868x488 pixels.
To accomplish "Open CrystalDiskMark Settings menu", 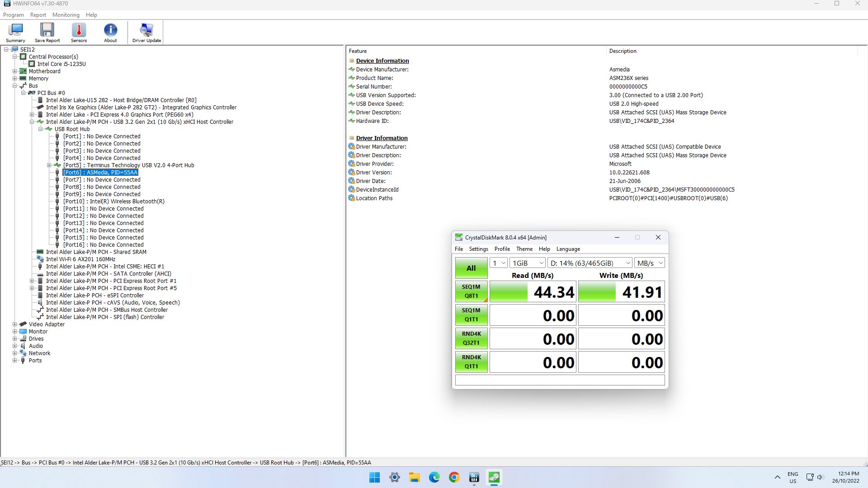I will click(x=478, y=249).
